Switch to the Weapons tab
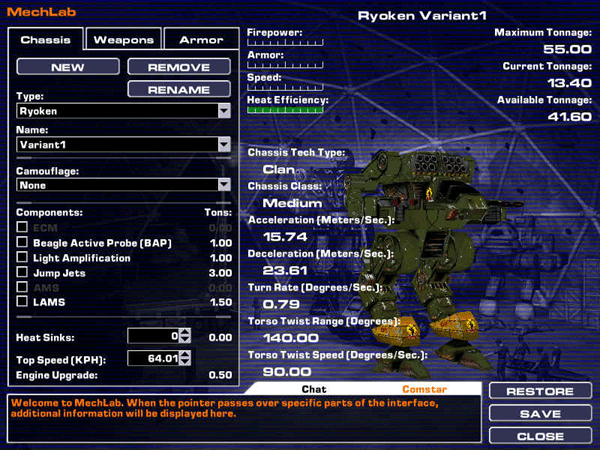Image resolution: width=600 pixels, height=450 pixels. pos(124,40)
